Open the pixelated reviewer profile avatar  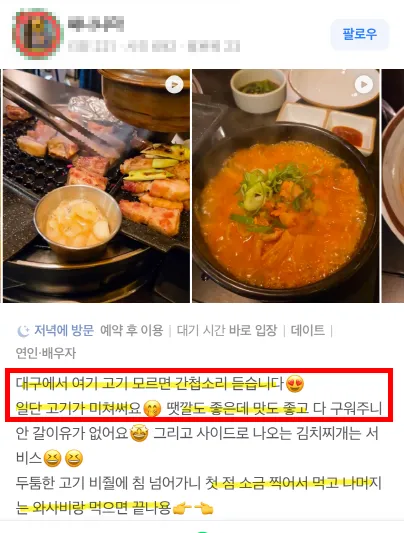pos(38,34)
